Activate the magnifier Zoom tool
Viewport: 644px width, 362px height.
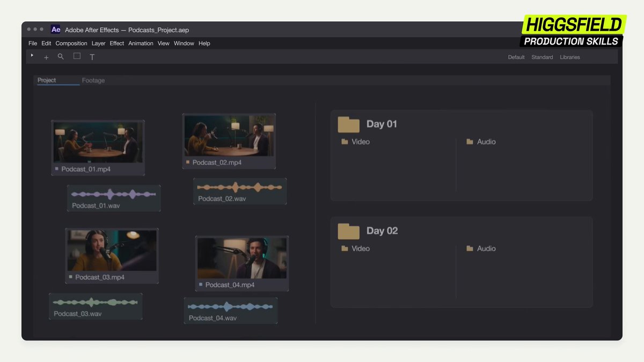click(x=61, y=56)
